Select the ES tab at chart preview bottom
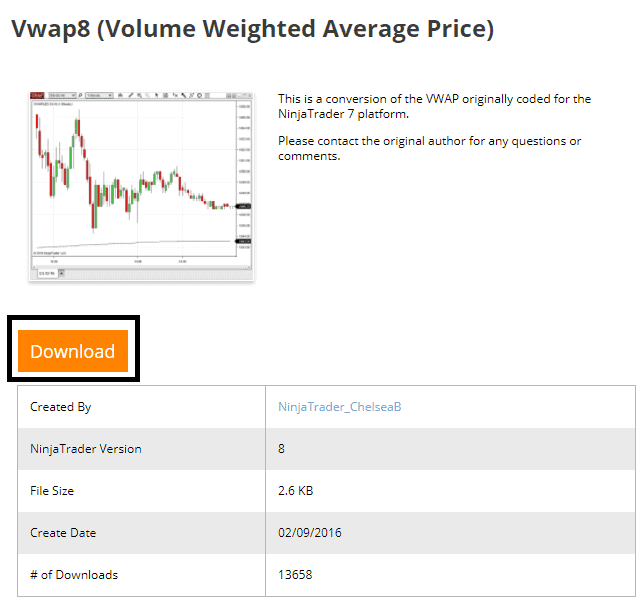The image size is (639, 610). (x=47, y=273)
